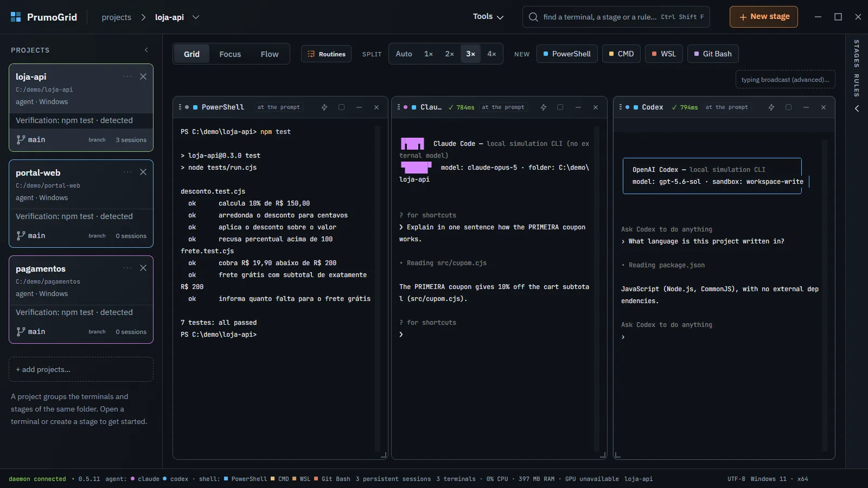Open the loja-api project options menu
868x488 pixels.
pos(127,76)
